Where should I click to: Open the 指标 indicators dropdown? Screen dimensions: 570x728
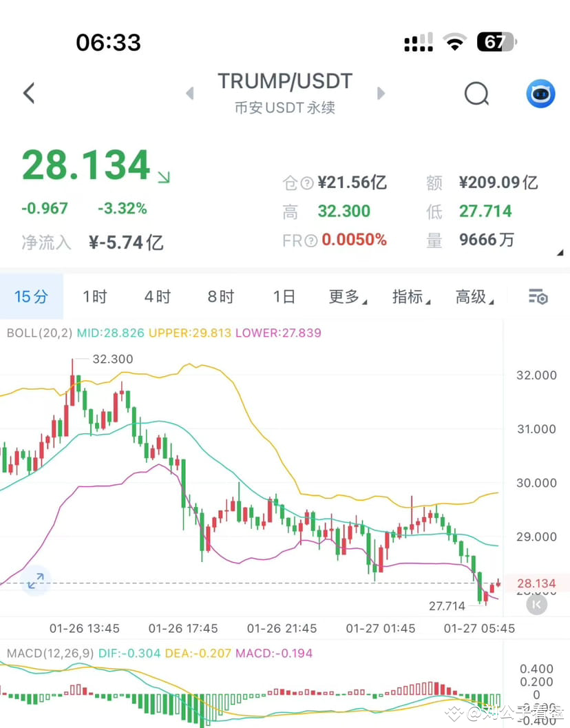[x=411, y=296]
